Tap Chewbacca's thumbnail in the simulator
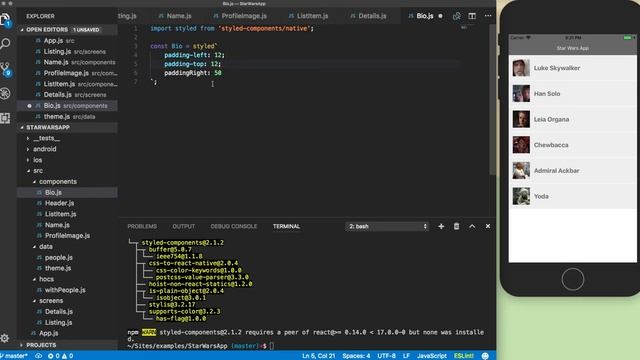Screen dimensions: 640x360 [521, 145]
